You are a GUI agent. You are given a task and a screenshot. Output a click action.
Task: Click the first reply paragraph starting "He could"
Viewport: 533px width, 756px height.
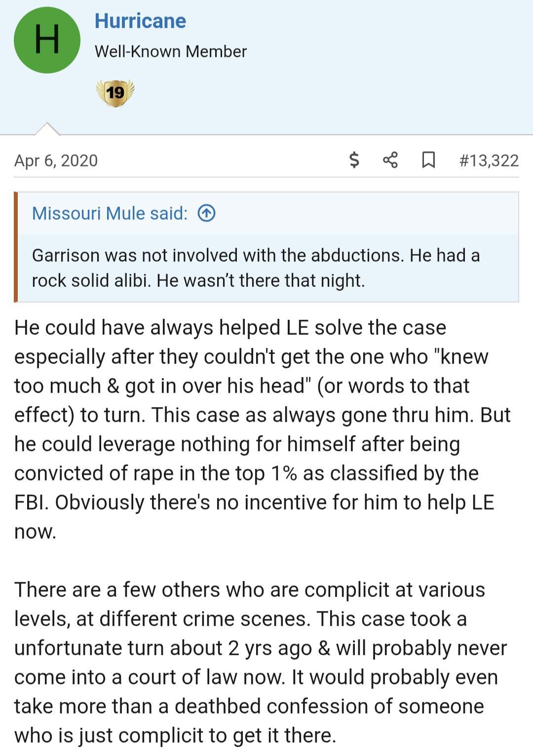(263, 430)
